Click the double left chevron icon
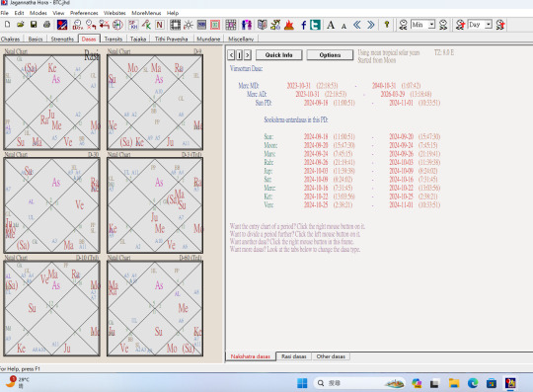The width and height of the screenshot is (533, 392). pos(357,25)
